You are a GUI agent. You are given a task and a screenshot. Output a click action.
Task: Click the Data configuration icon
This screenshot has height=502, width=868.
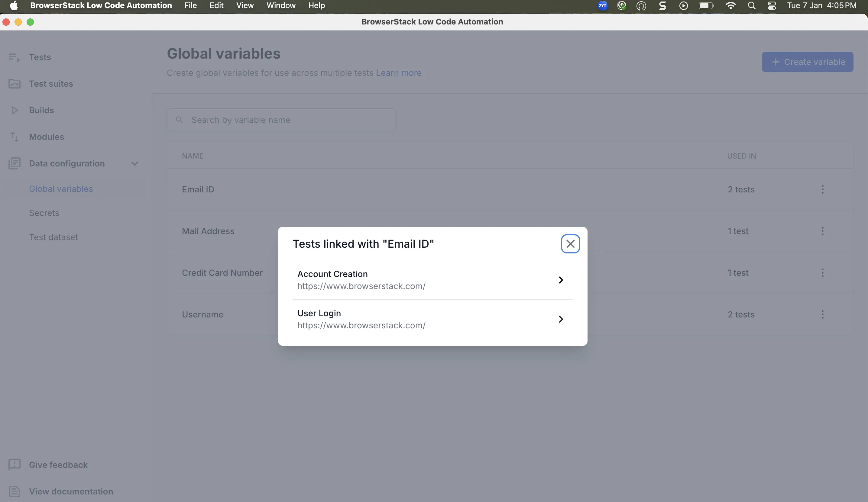14,163
